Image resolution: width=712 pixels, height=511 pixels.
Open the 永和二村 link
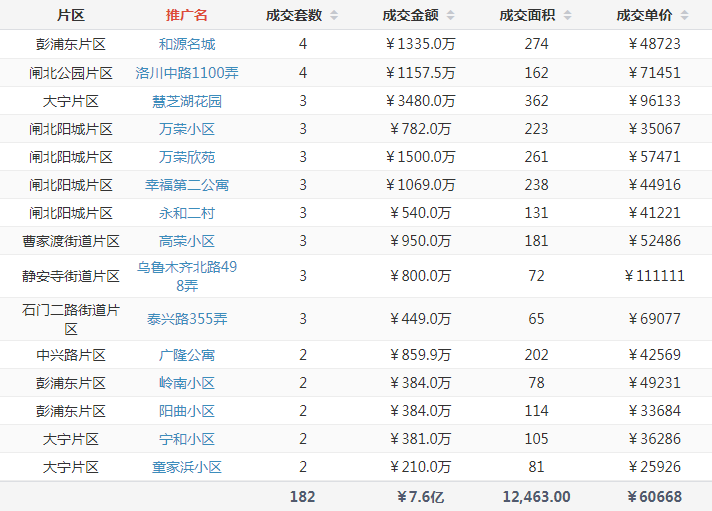187,213
